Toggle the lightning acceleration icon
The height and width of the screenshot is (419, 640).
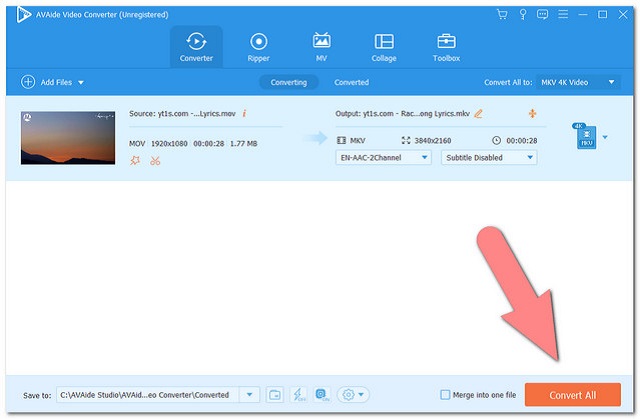tap(299, 395)
